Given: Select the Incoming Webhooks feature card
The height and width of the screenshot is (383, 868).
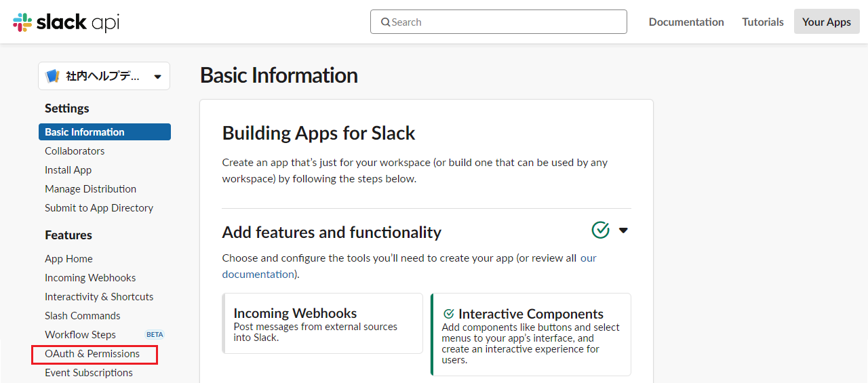Looking at the screenshot, I should tap(323, 323).
